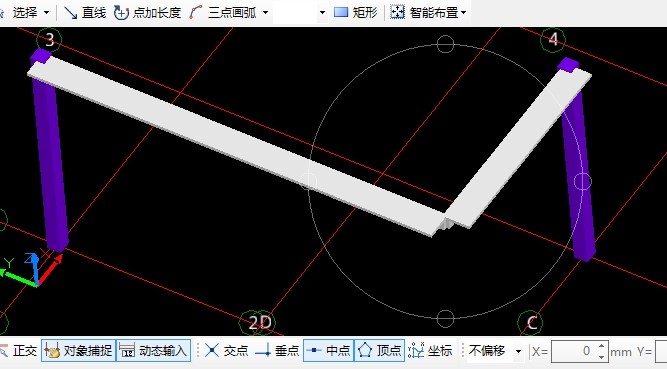Click axis label 3 grid bubble

coord(49,40)
